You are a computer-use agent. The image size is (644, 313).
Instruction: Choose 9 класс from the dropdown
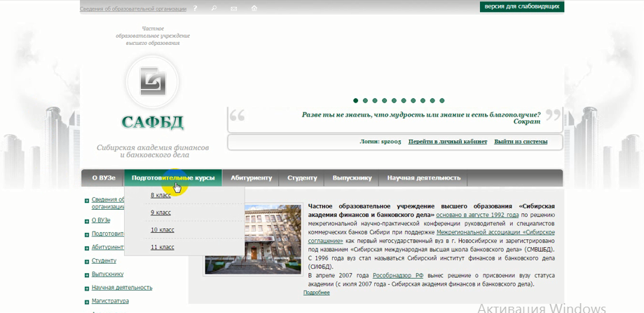(160, 213)
